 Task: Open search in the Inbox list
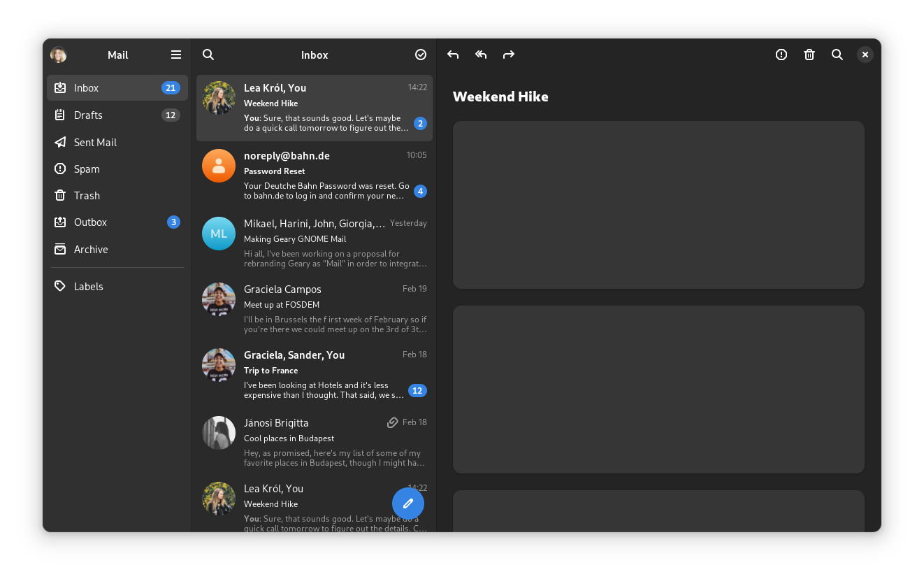208,55
